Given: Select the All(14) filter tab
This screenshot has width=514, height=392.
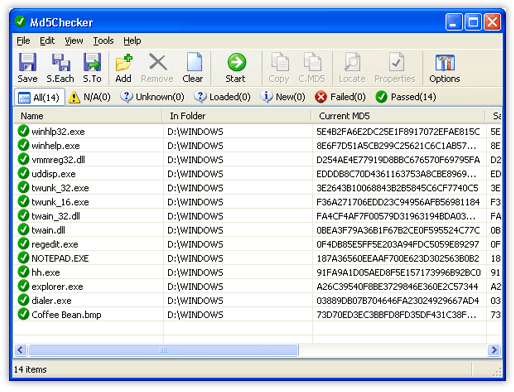Looking at the screenshot, I should (x=39, y=97).
